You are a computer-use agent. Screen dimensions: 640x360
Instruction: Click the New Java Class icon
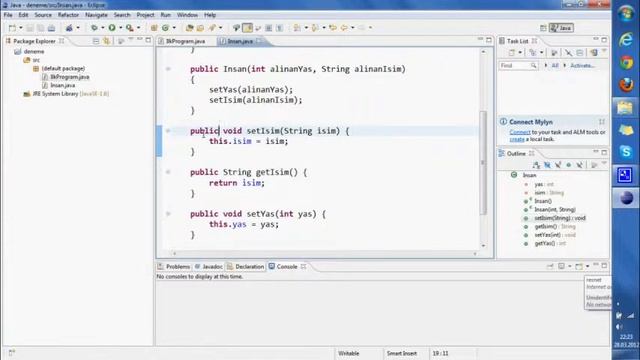point(165,28)
